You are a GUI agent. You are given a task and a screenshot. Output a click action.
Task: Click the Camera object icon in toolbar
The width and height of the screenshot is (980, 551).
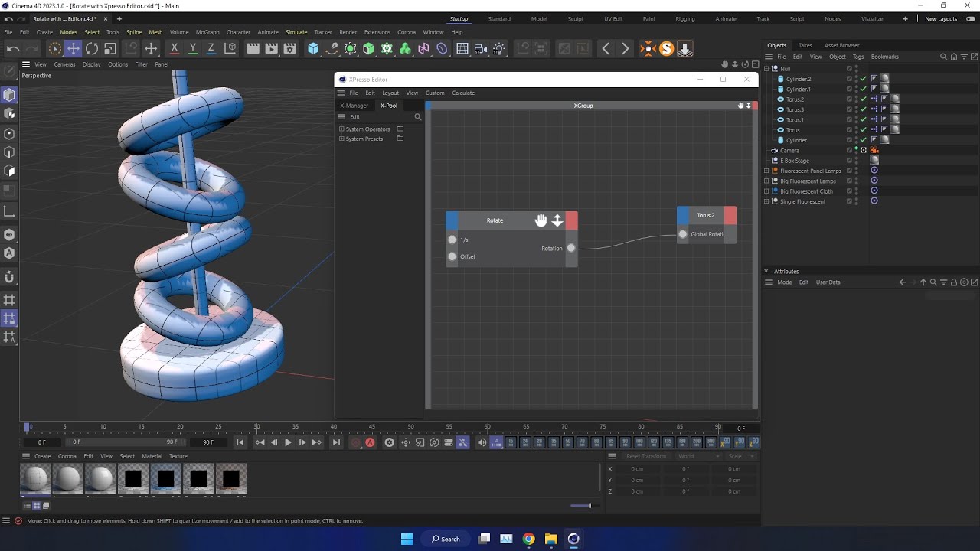[481, 49]
